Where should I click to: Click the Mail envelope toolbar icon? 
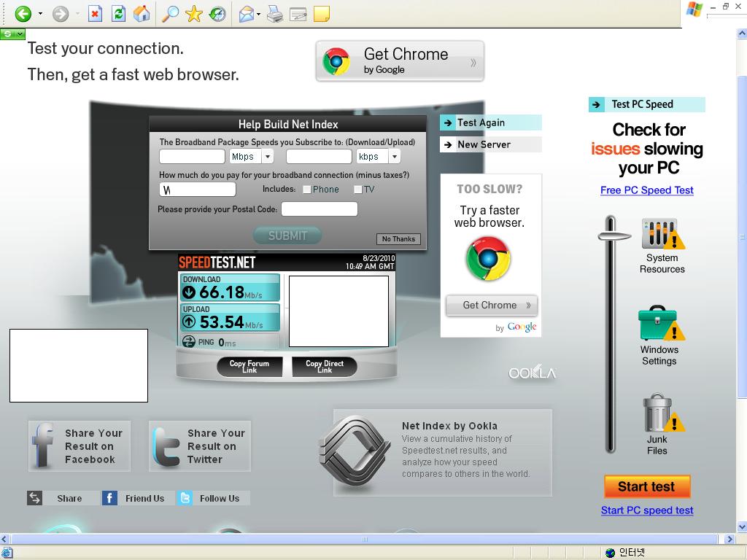tap(246, 15)
